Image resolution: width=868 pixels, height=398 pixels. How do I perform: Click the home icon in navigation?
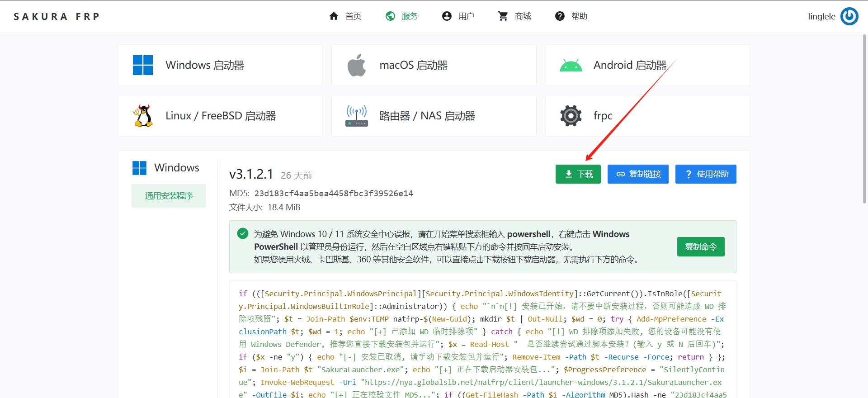coord(334,16)
